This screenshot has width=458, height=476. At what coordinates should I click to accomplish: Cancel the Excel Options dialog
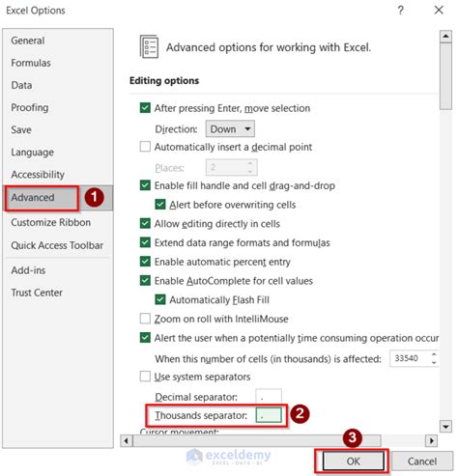click(x=422, y=462)
